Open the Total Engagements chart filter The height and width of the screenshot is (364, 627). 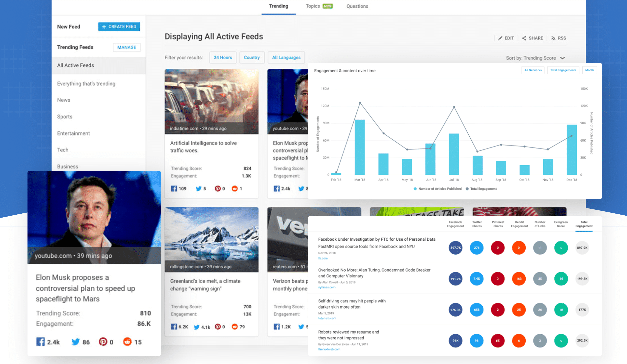563,70
